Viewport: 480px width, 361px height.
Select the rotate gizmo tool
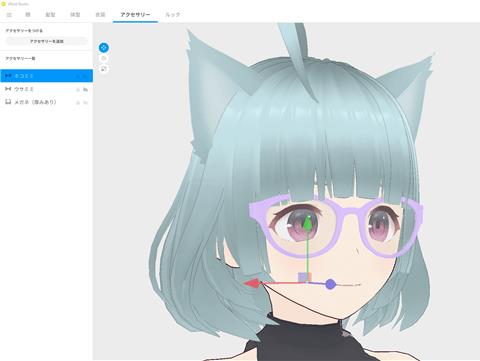coord(104,58)
